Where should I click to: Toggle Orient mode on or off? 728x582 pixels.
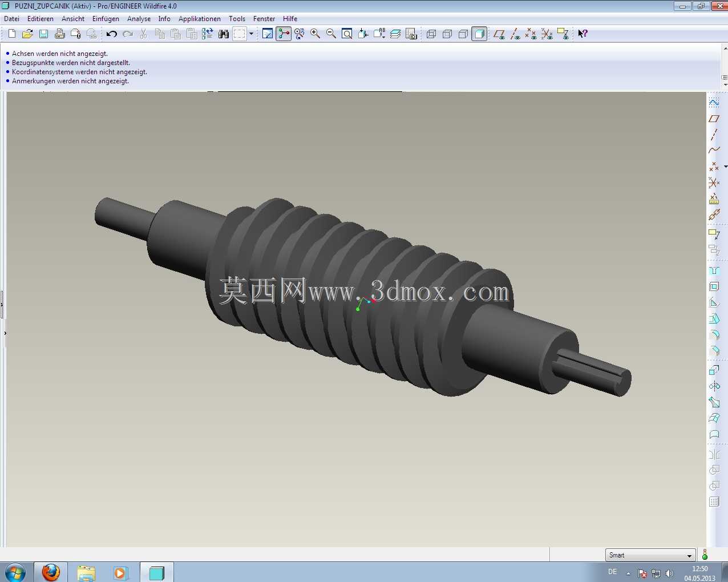[300, 34]
